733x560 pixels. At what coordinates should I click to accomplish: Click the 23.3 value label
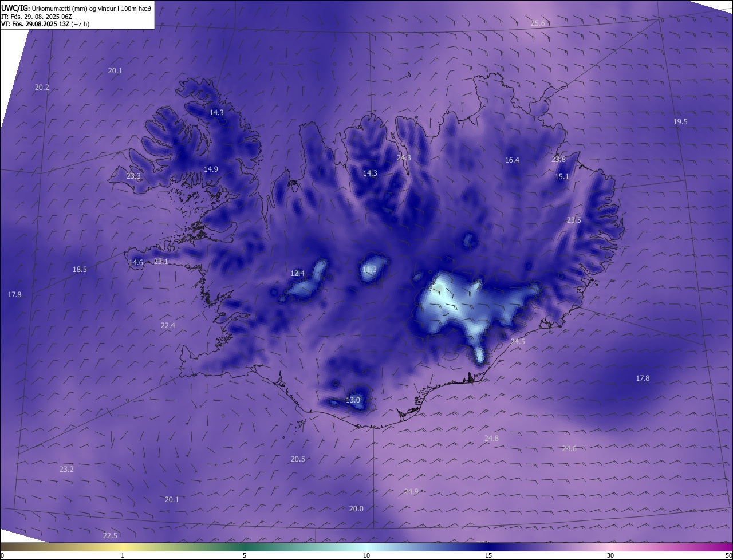click(x=133, y=176)
